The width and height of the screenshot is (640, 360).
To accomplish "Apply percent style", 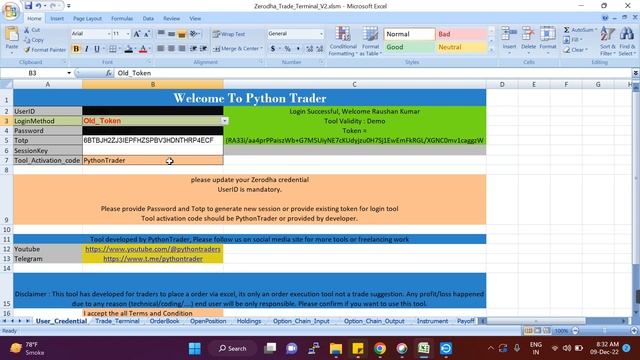I will click(x=288, y=49).
